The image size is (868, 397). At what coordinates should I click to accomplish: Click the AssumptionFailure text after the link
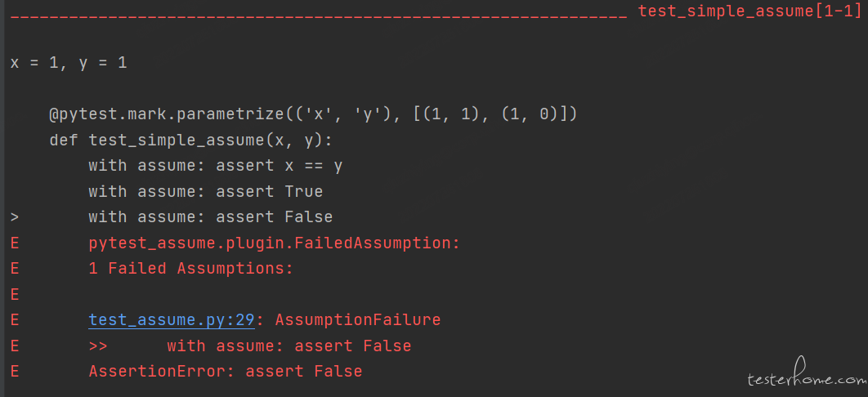pyautogui.click(x=358, y=319)
